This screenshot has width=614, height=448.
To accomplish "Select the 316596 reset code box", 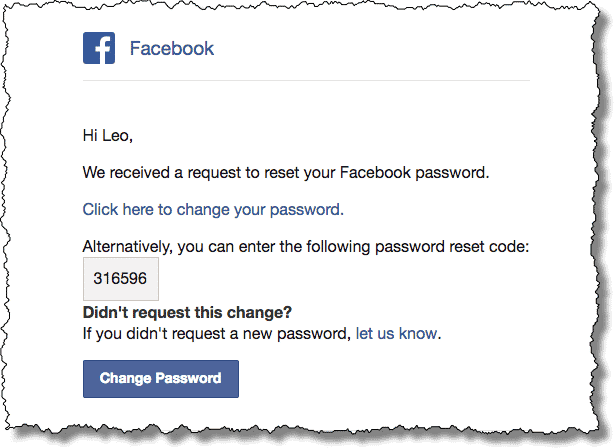I will point(120,279).
